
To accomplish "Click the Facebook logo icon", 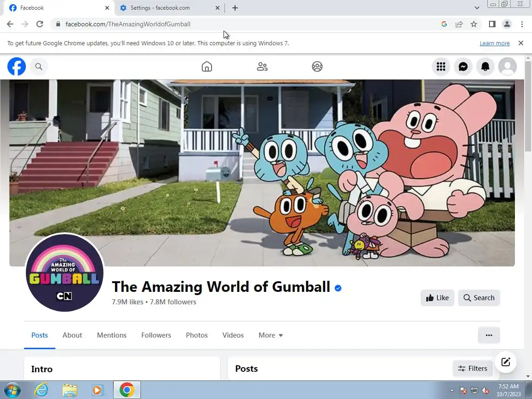I will (17, 66).
